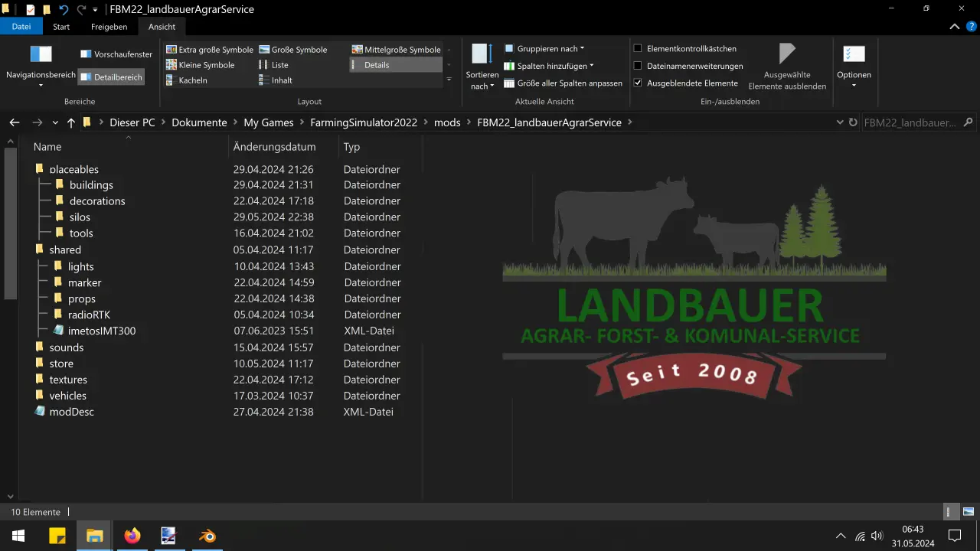
Task: Select the buildings folder
Action: click(x=91, y=185)
